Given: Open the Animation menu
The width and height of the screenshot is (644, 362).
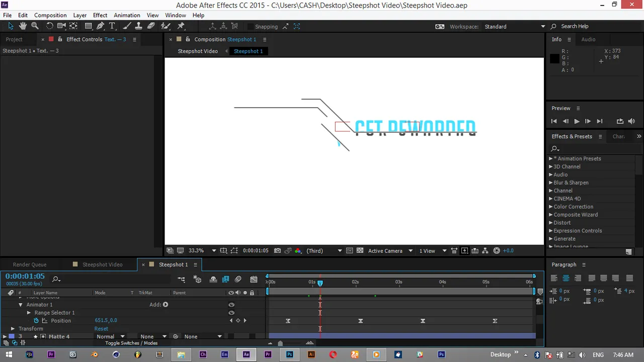Looking at the screenshot, I should (127, 15).
